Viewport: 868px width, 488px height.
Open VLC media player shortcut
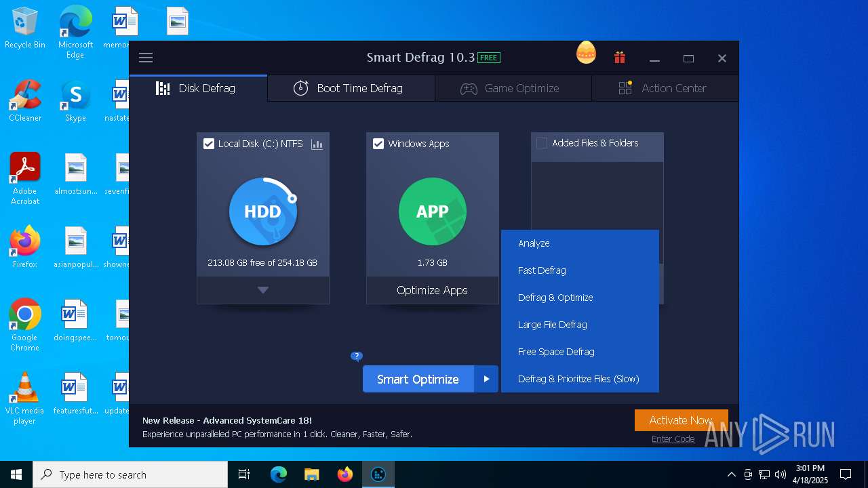(x=25, y=399)
